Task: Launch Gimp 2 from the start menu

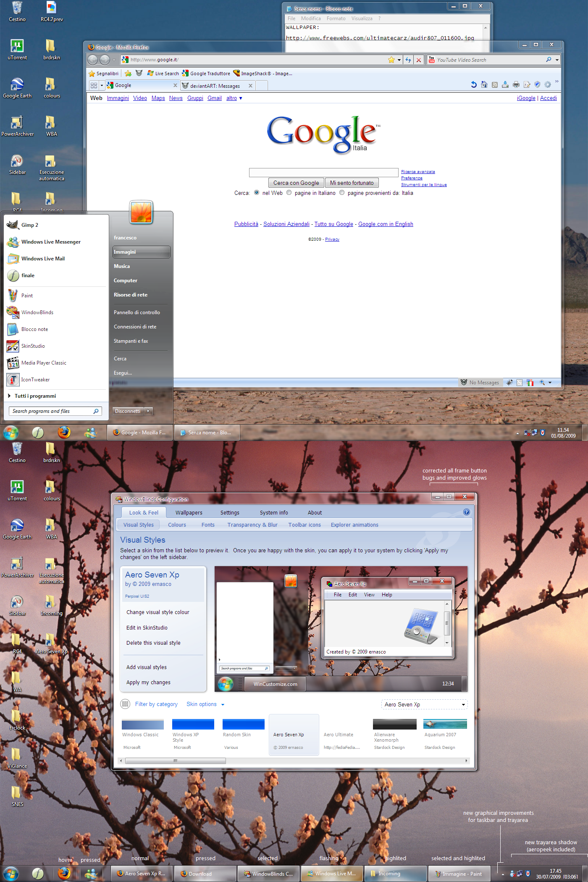Action: pyautogui.click(x=56, y=225)
